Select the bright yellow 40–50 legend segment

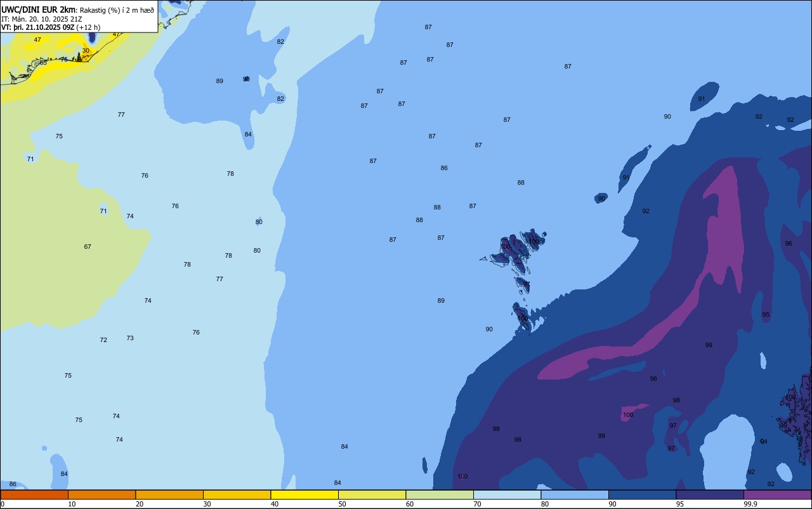(304, 494)
